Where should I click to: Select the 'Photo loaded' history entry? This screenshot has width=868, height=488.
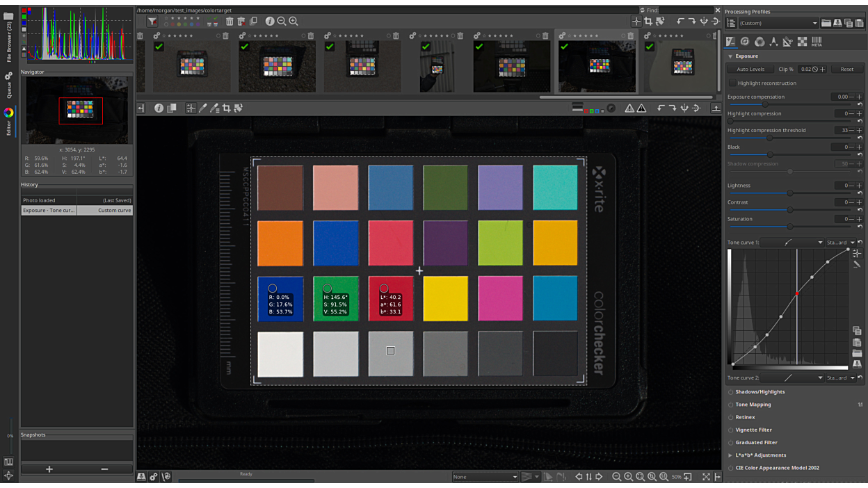coord(49,200)
